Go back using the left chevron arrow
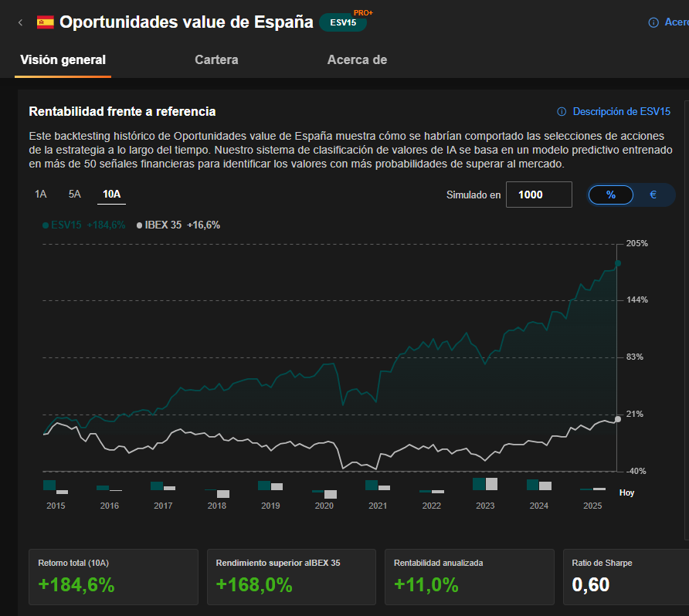This screenshot has height=616, width=689. [20, 22]
